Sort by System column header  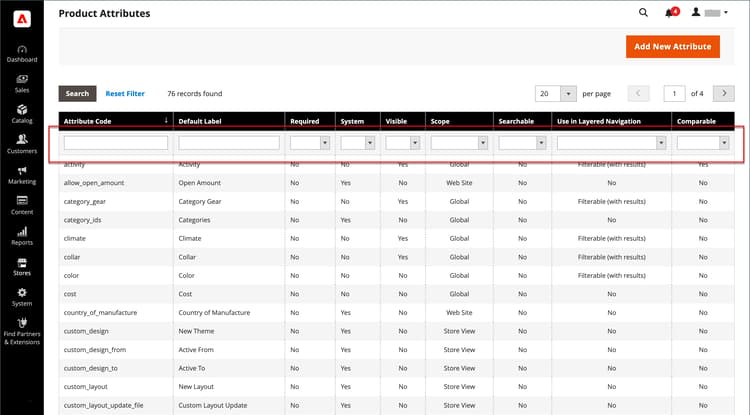coord(358,121)
